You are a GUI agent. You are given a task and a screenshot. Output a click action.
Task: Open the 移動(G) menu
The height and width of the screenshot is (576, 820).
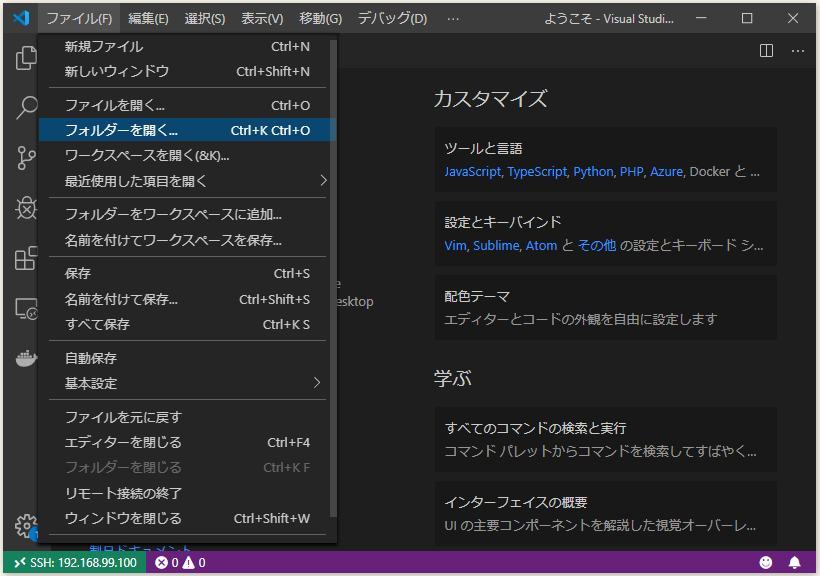[320, 19]
